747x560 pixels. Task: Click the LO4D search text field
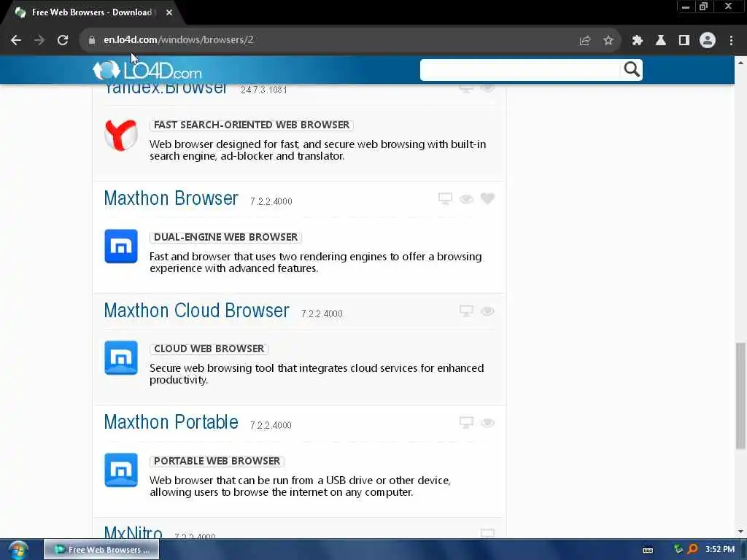[x=520, y=70]
